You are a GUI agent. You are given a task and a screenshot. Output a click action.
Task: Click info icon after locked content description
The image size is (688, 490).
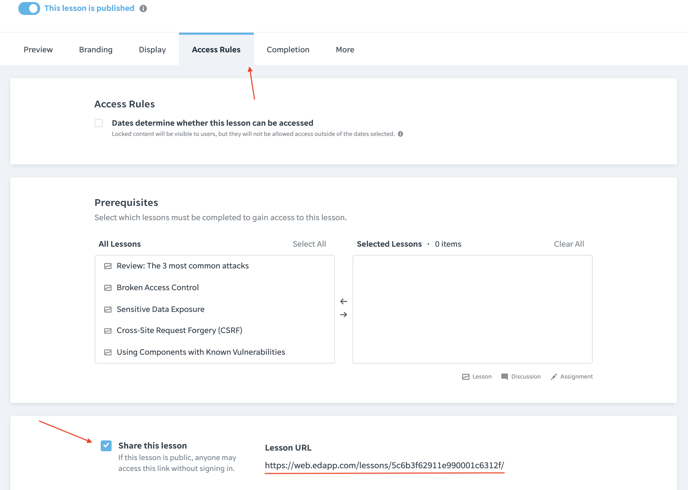pyautogui.click(x=400, y=134)
